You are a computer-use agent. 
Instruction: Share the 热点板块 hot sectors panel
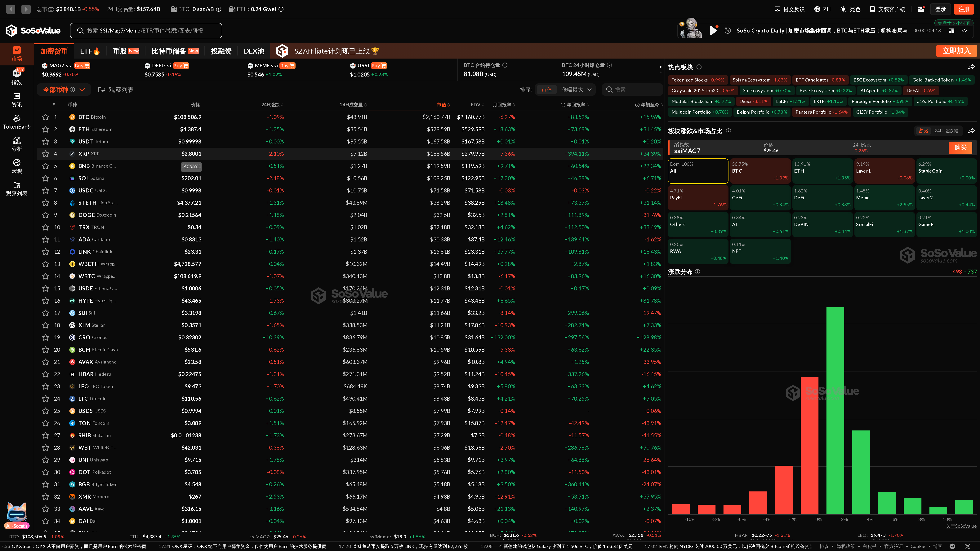pos(971,67)
